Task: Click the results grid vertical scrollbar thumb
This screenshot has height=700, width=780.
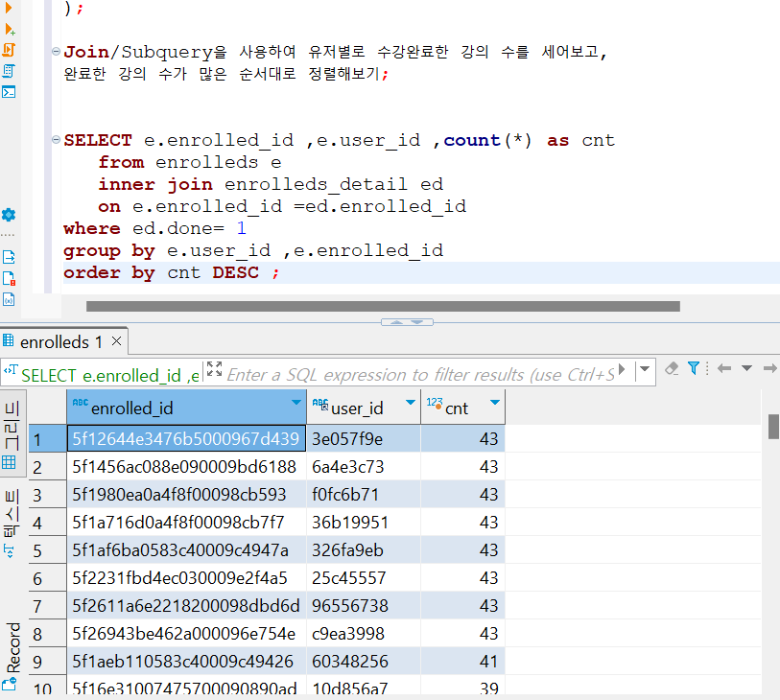Action: 773,427
